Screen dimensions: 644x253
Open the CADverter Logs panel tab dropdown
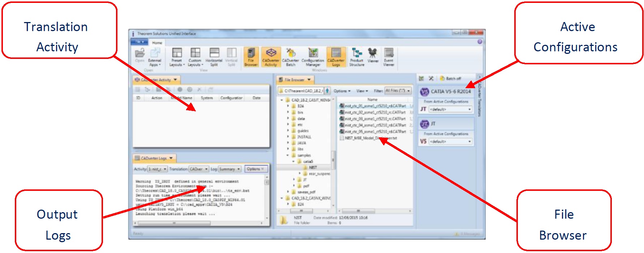pyautogui.click(x=171, y=158)
